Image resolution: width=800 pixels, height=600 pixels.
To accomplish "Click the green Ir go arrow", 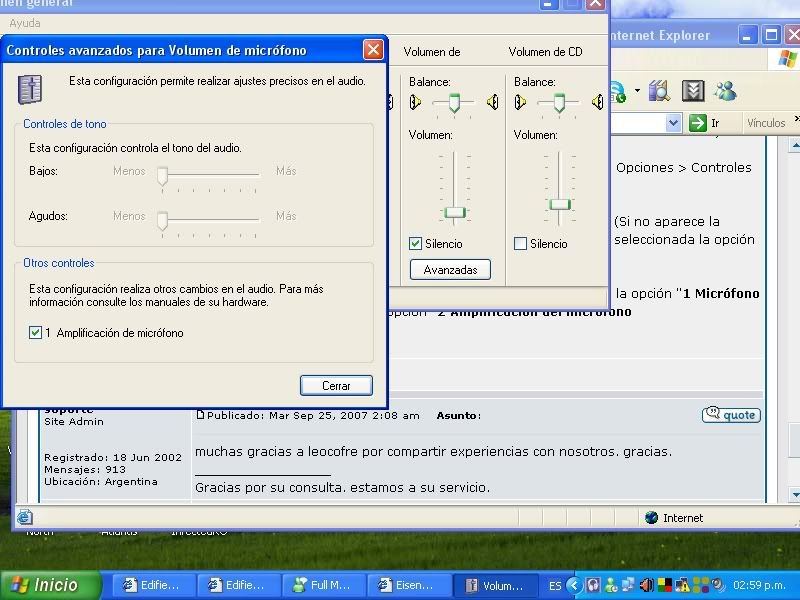I will [698, 123].
